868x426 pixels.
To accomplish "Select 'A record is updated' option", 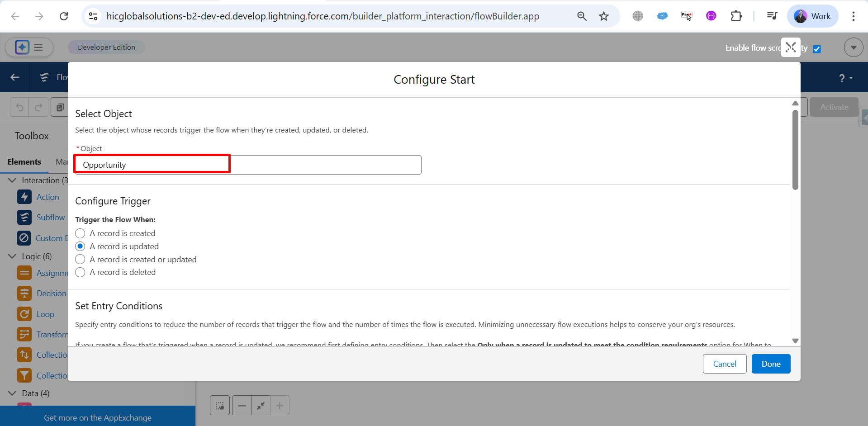I will [x=80, y=246].
